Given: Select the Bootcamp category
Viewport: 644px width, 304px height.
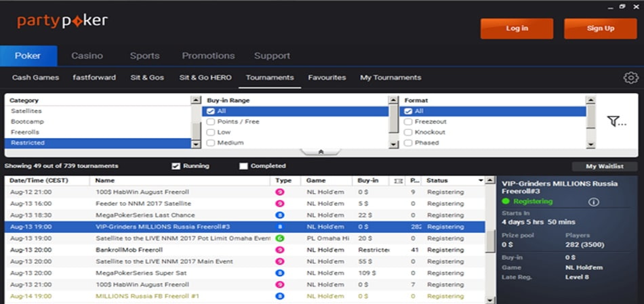Looking at the screenshot, I should [98, 122].
